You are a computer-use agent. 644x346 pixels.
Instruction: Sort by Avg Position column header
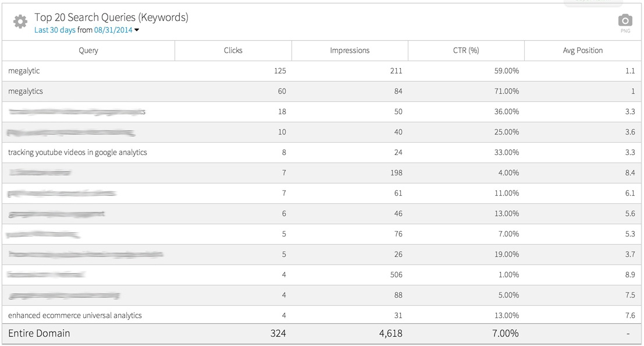coord(582,51)
